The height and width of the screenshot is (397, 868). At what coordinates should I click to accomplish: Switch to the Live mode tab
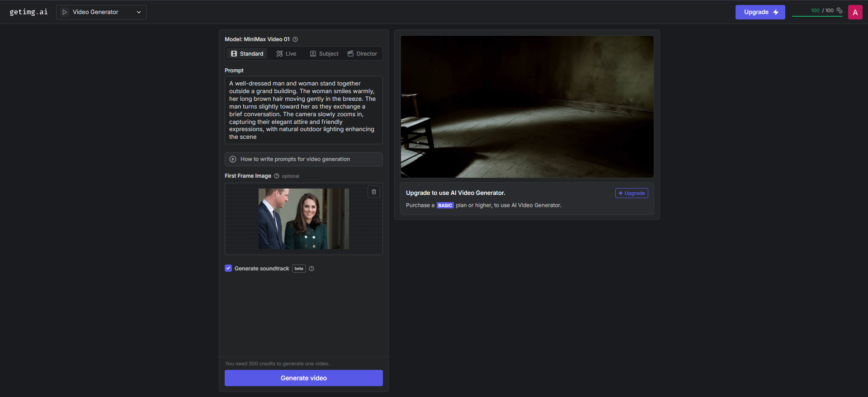286,54
